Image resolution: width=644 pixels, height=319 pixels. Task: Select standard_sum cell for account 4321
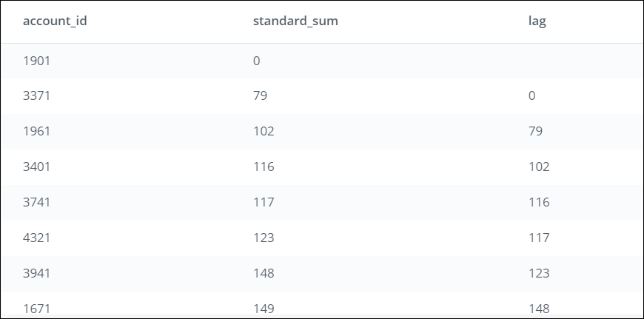264,238
